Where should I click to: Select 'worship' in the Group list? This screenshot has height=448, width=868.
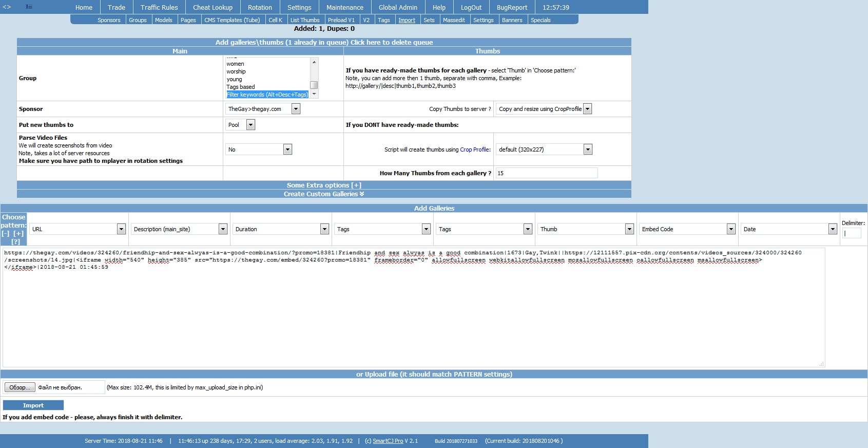tap(236, 71)
